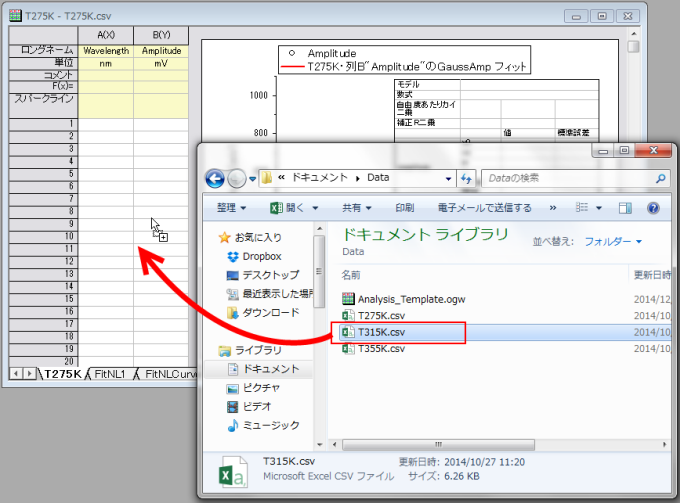The height and width of the screenshot is (503, 680).
Task: Click ドキュメント in the address bar path
Action: (319, 177)
